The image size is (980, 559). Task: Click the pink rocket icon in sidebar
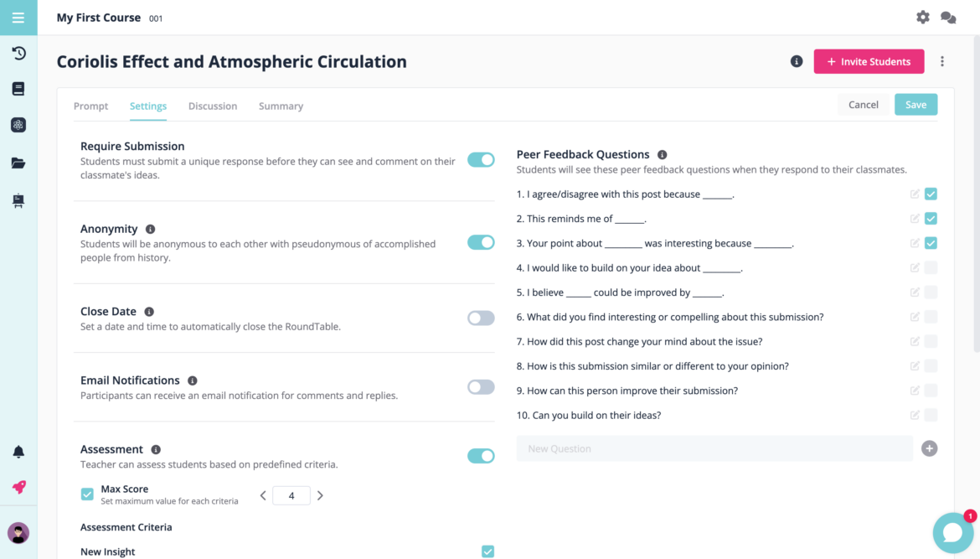(x=18, y=487)
